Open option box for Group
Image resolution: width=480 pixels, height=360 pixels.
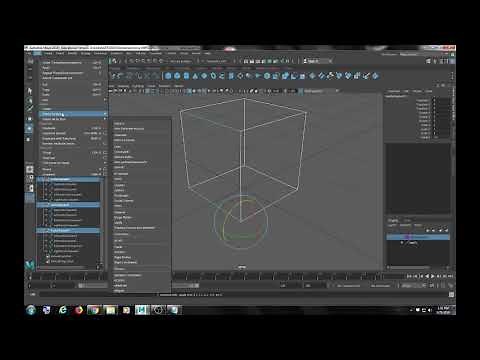[x=105, y=153]
